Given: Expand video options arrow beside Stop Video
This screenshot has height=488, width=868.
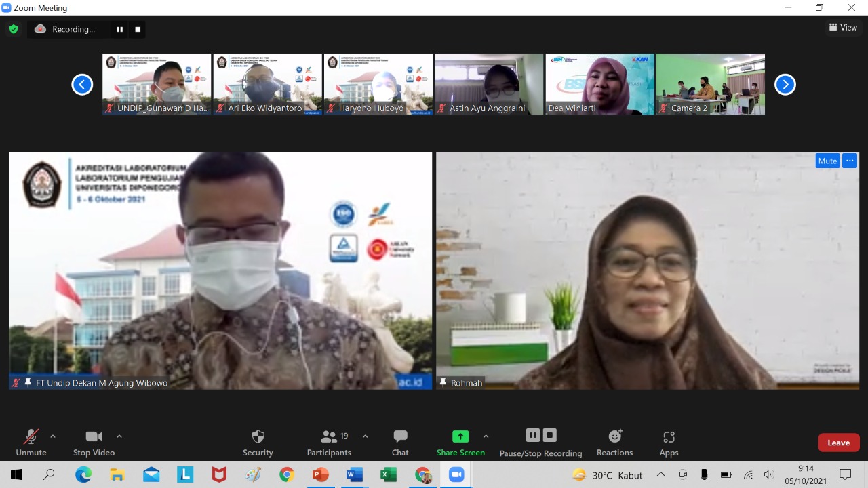Looking at the screenshot, I should coord(119,436).
